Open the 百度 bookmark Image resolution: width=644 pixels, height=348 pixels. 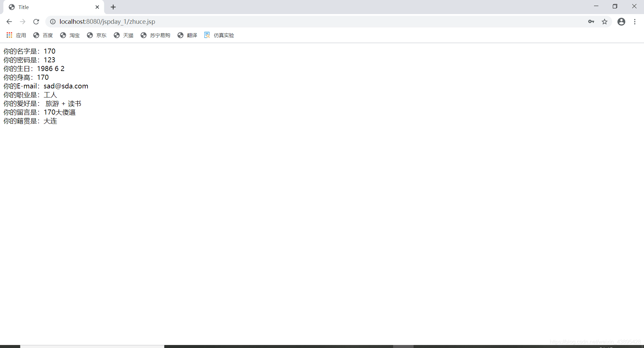point(43,35)
